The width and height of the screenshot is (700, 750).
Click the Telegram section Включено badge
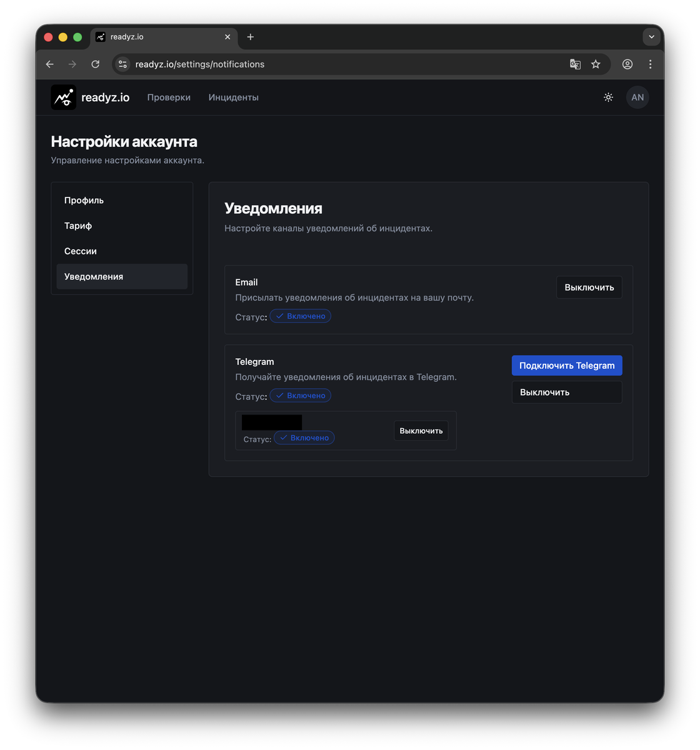coord(301,396)
